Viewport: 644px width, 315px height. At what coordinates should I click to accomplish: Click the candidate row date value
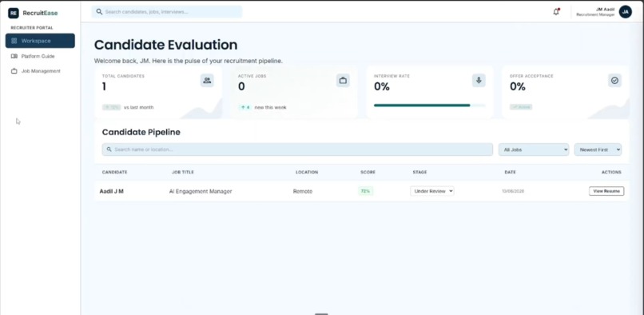click(x=513, y=191)
